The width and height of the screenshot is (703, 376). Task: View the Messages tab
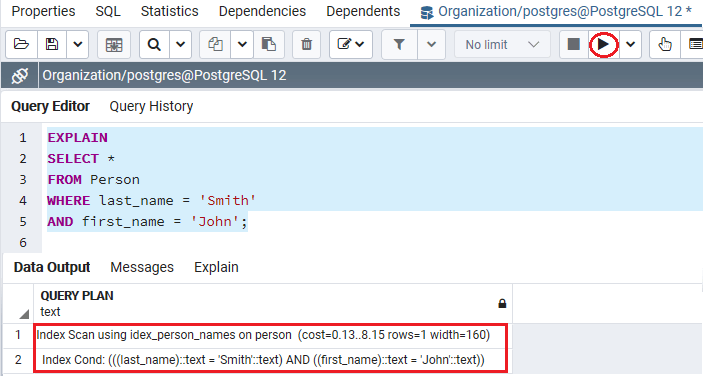point(142,267)
